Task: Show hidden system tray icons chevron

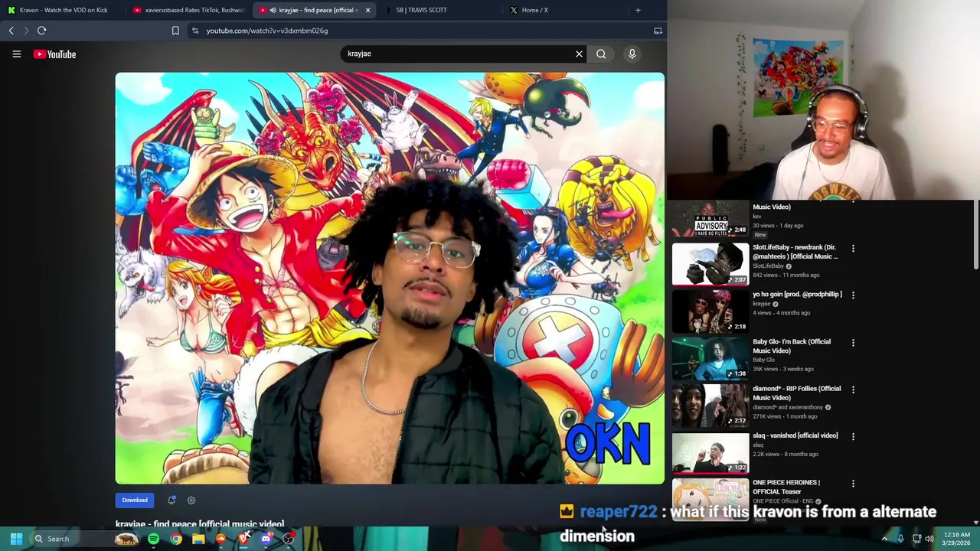Action: [x=884, y=539]
